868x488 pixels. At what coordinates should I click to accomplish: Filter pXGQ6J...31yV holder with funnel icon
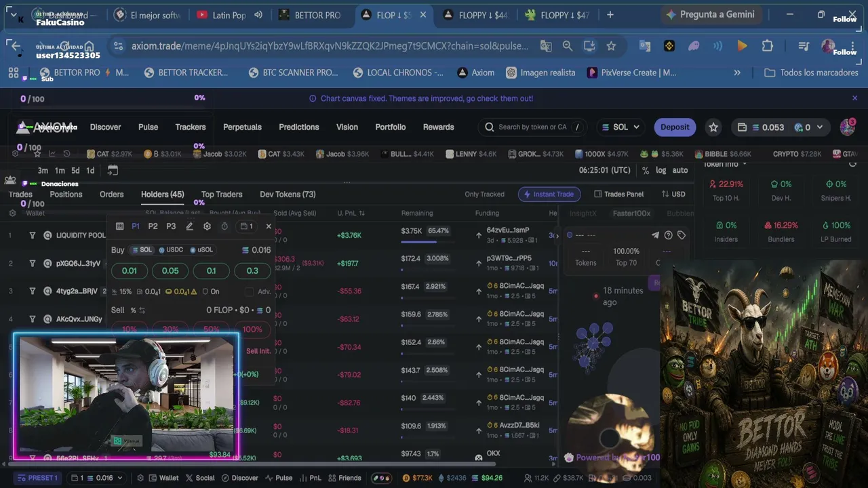click(x=32, y=263)
